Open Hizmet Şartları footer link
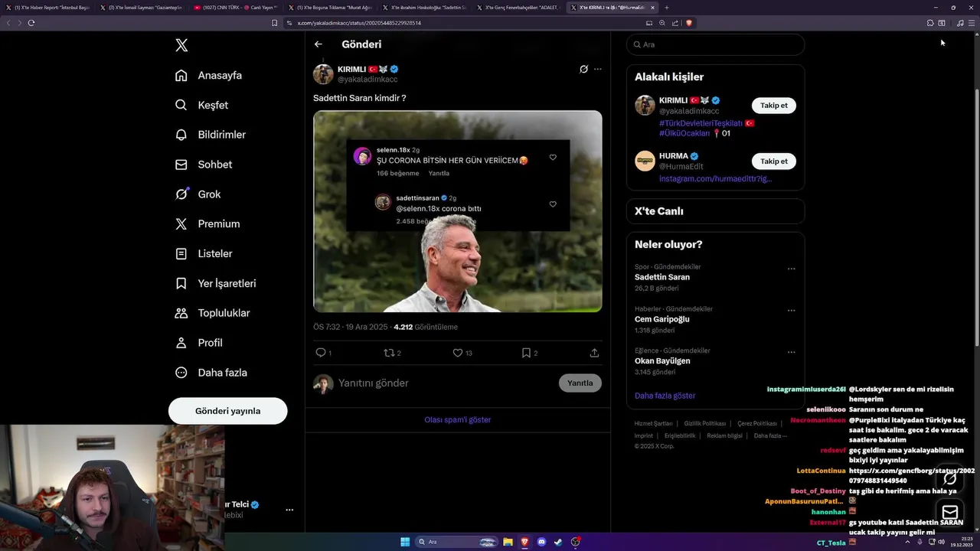 (653, 423)
